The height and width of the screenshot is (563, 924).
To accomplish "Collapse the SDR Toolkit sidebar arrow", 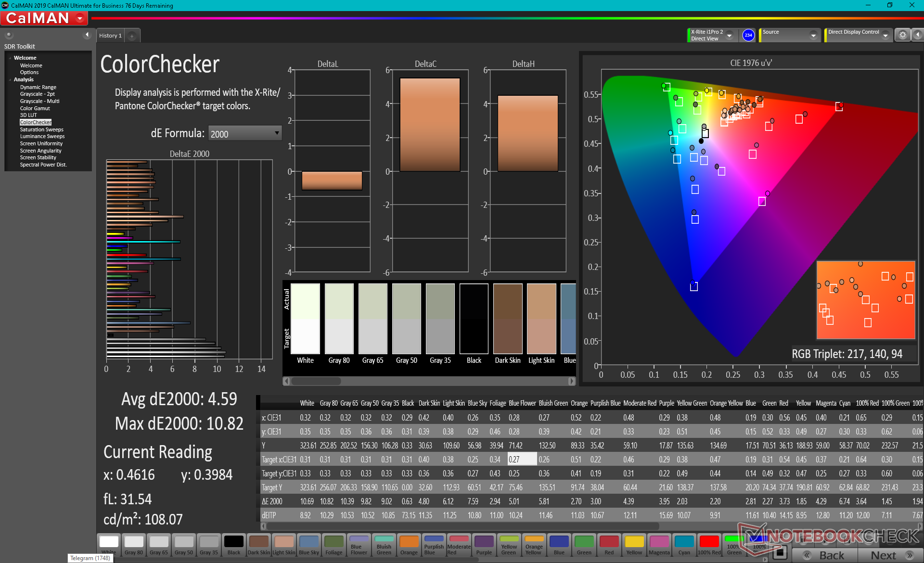I will pyautogui.click(x=87, y=35).
